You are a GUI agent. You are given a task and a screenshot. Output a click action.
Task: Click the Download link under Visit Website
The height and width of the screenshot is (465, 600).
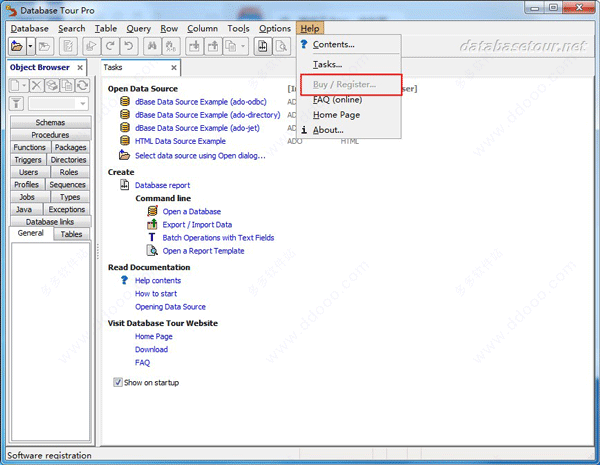[x=151, y=349]
